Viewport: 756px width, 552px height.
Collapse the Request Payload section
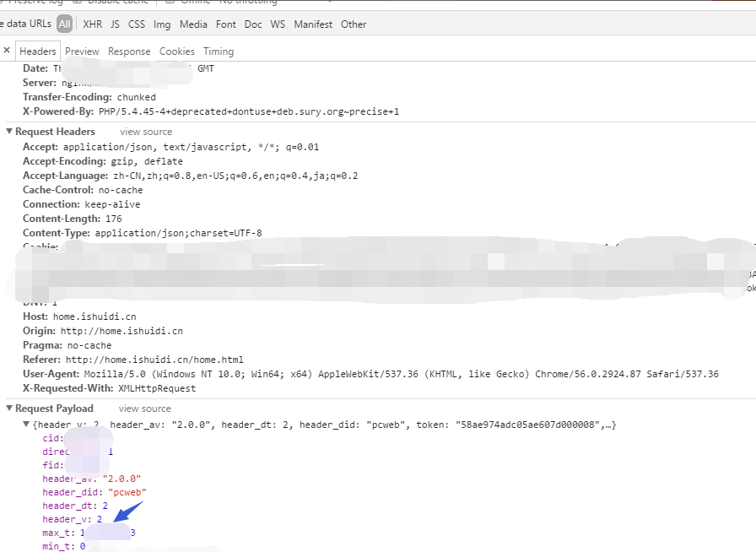9,409
